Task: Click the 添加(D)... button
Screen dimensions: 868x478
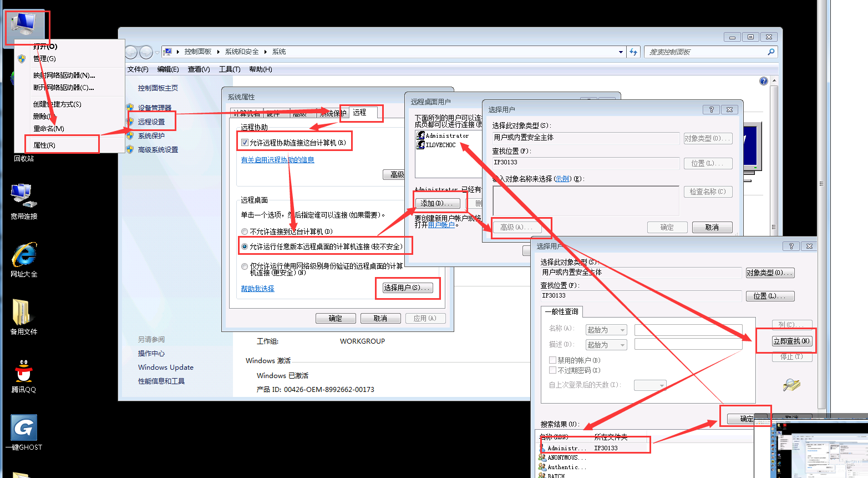Action: (438, 203)
